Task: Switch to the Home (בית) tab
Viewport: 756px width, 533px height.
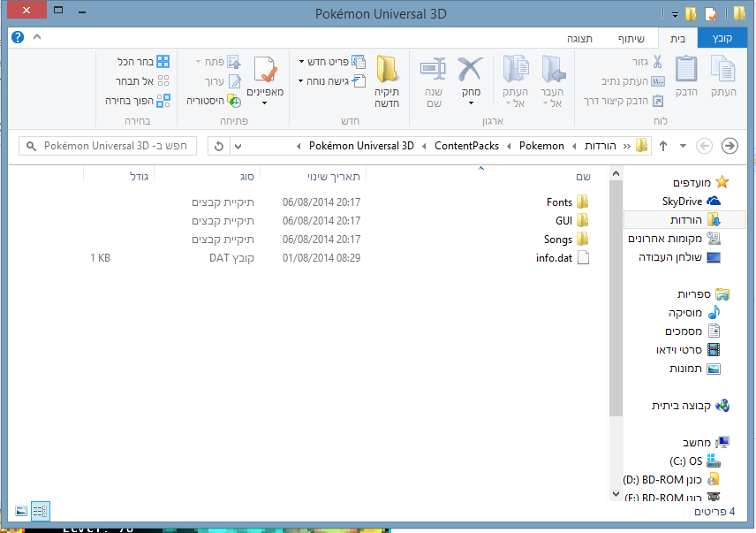Action: click(677, 39)
